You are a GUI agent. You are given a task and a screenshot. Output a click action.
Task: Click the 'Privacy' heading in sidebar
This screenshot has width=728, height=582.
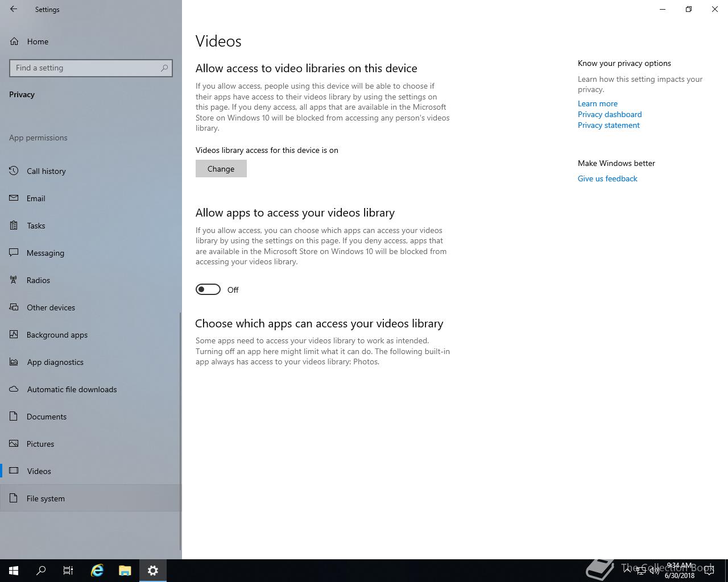(22, 94)
